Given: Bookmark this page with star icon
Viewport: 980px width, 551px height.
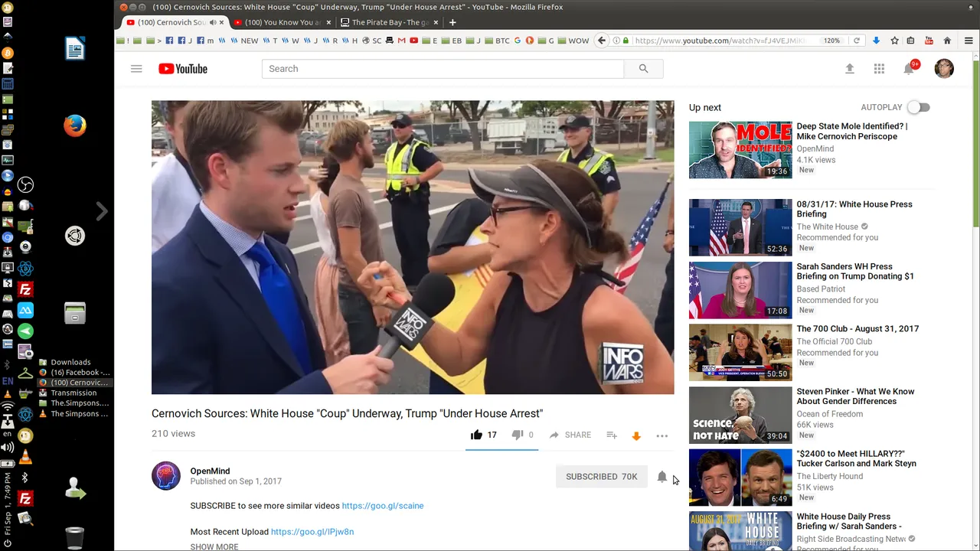Looking at the screenshot, I should [x=893, y=41].
